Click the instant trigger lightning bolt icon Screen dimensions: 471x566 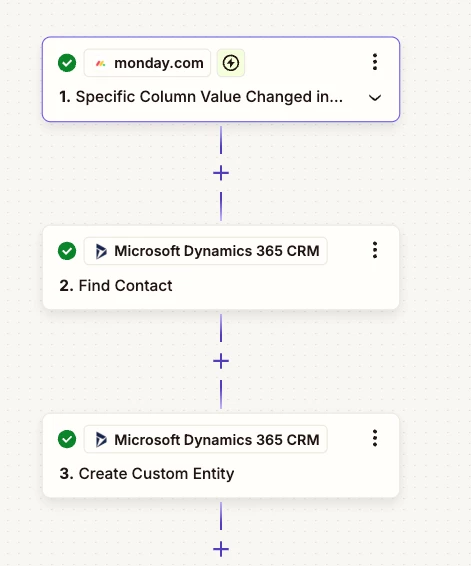click(x=231, y=63)
